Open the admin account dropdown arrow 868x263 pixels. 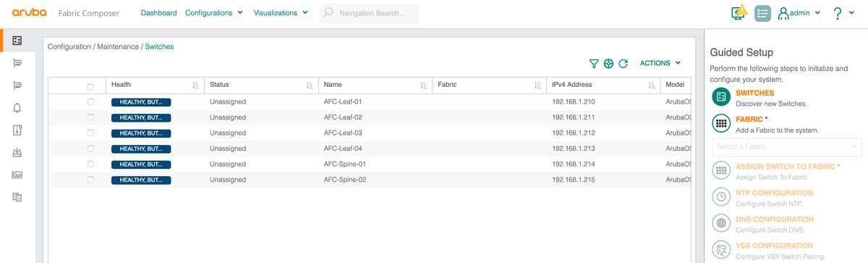pos(817,13)
